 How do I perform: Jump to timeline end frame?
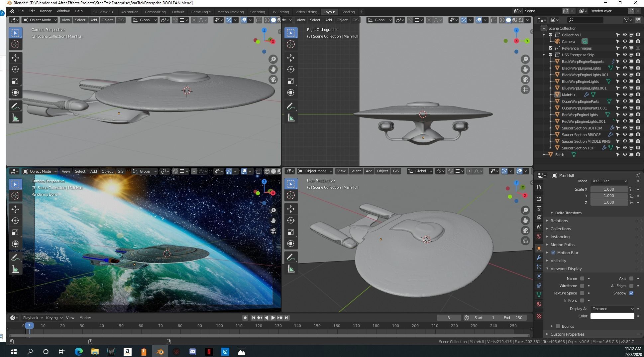pos(286,318)
